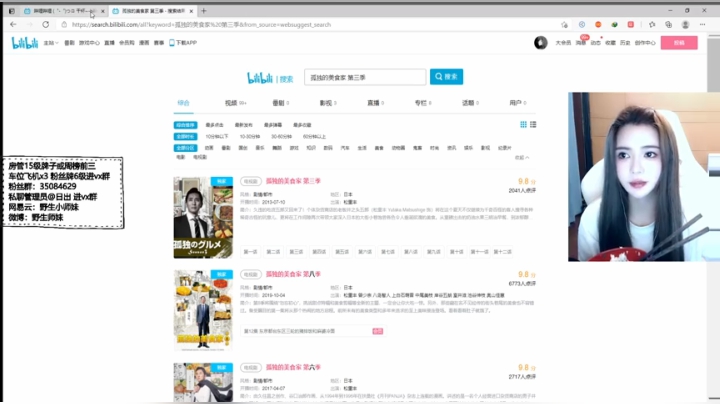This screenshot has width=720, height=404.
Task: Switch to the 番剧 results tab
Action: click(281, 103)
